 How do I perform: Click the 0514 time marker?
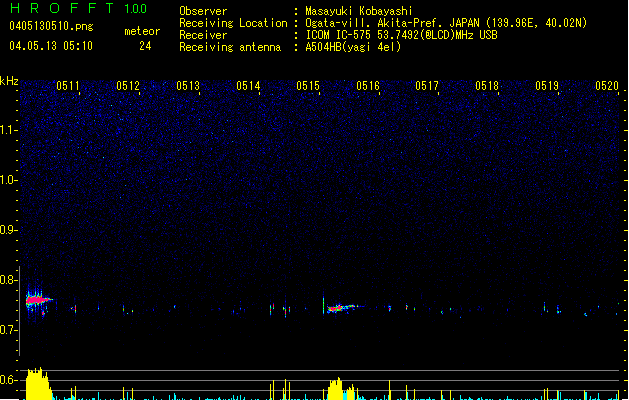[248, 86]
